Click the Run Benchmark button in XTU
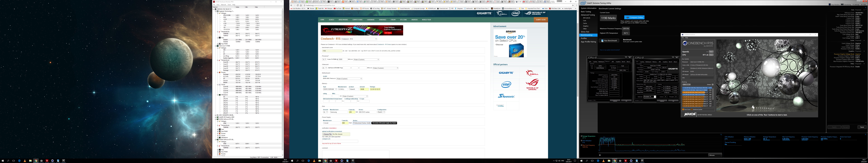The height and width of the screenshot is (163, 868). coord(609,41)
